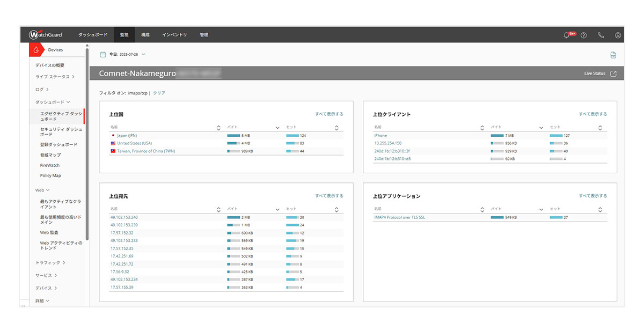Screen dimensions: 644x331
Task: Open the help question mark icon
Action: 584,35
